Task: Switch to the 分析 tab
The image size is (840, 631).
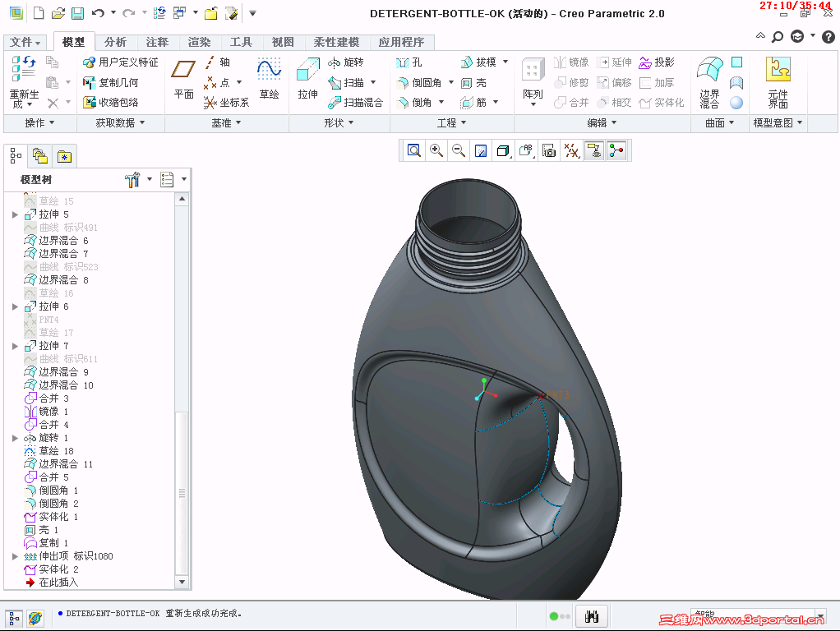Action: (x=115, y=42)
